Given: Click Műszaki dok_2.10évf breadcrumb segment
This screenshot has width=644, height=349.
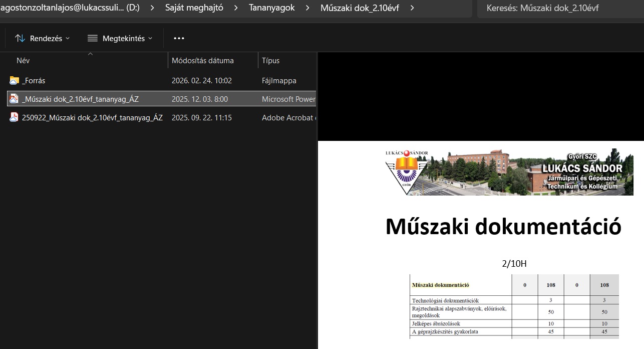Looking at the screenshot, I should click(x=360, y=8).
